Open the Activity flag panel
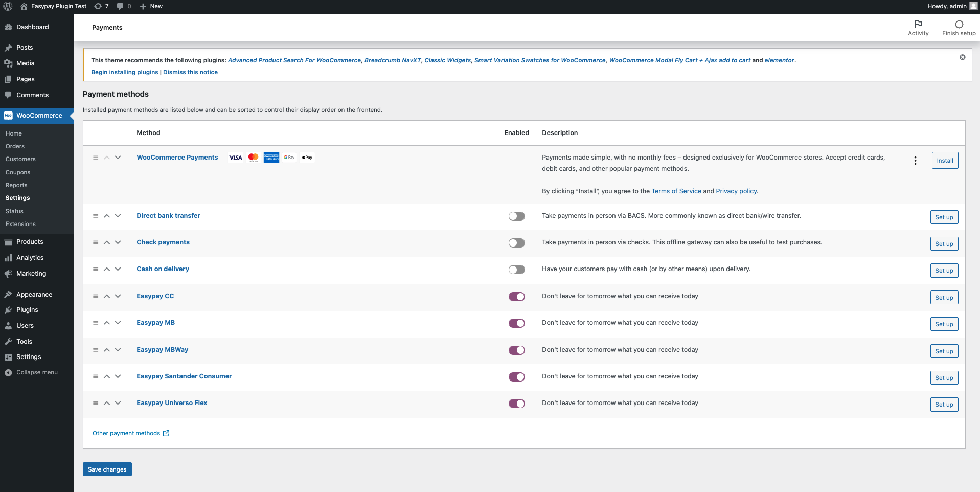The height and width of the screenshot is (492, 980). coord(918,28)
